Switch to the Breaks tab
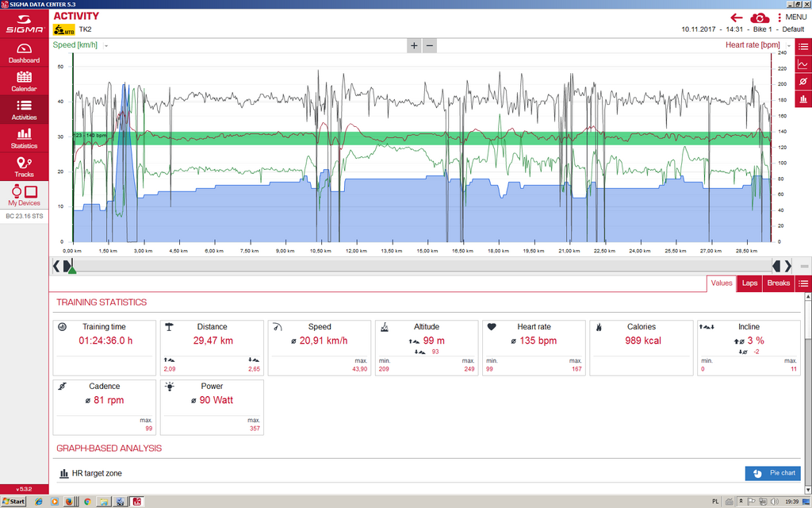Image resolution: width=812 pixels, height=508 pixels. point(778,283)
